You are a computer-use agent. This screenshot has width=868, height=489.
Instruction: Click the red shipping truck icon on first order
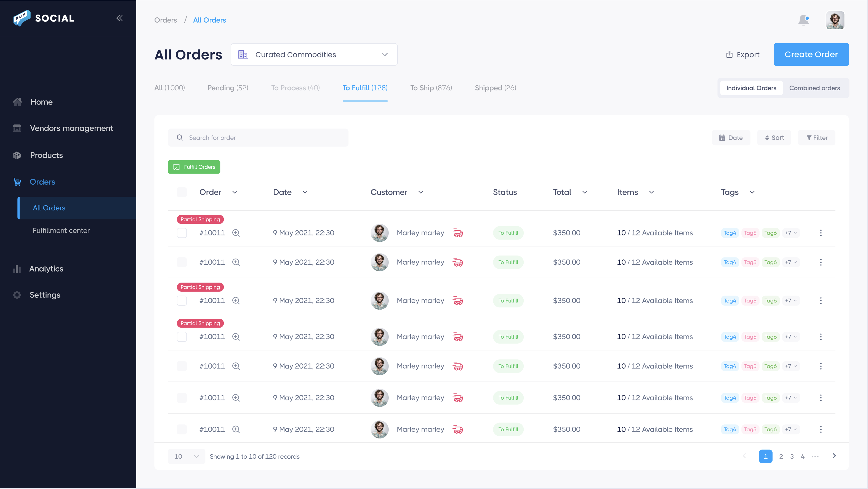coord(458,233)
